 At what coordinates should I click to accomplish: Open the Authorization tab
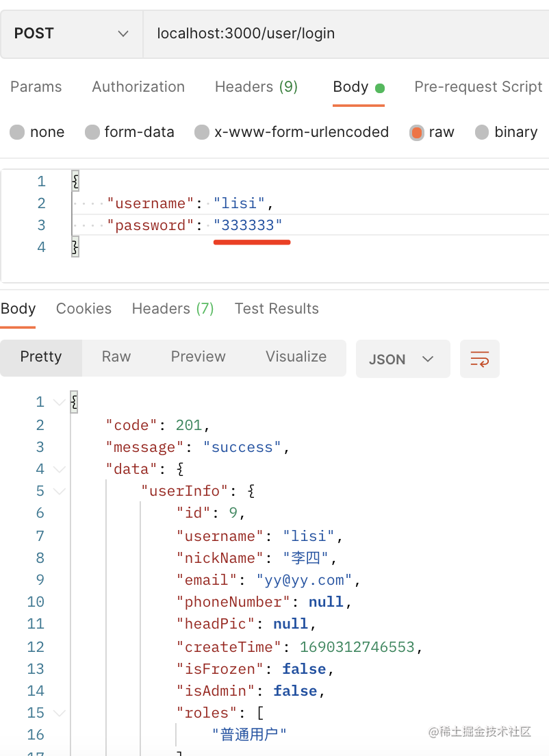click(138, 87)
